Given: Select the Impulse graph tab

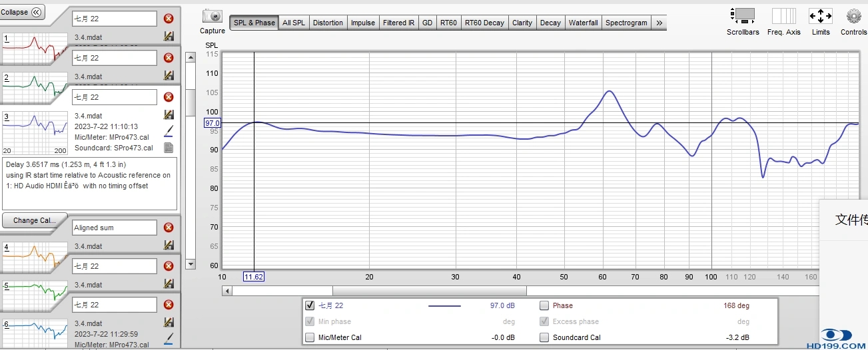Looking at the screenshot, I should click(x=363, y=23).
